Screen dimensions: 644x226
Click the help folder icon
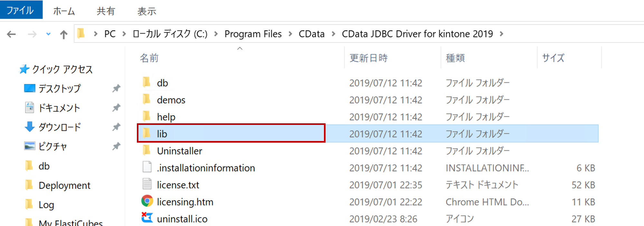pos(147,116)
